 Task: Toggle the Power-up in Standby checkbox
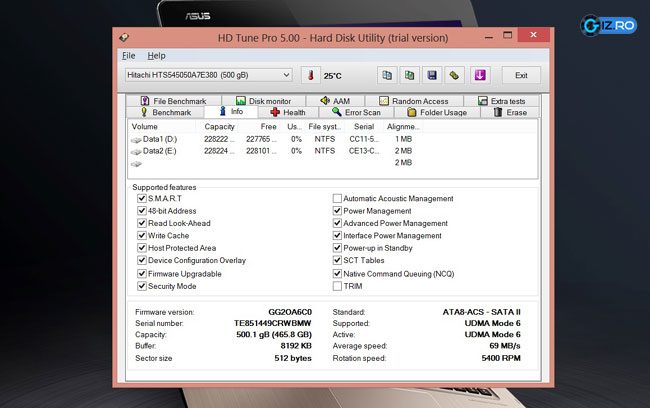click(x=337, y=248)
